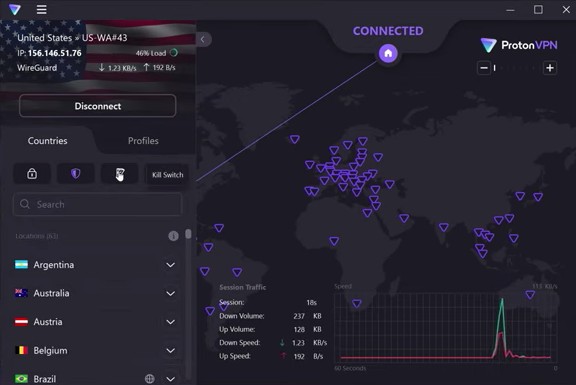Collapse the sidebar with the left arrow

[x=202, y=39]
